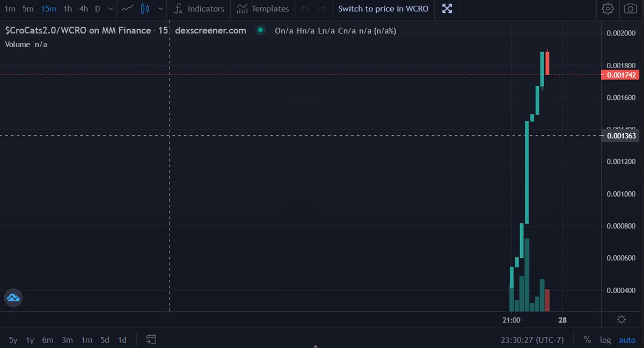The image size is (644, 348).
Task: Click the OHLC n/a values legend
Action: tap(335, 31)
